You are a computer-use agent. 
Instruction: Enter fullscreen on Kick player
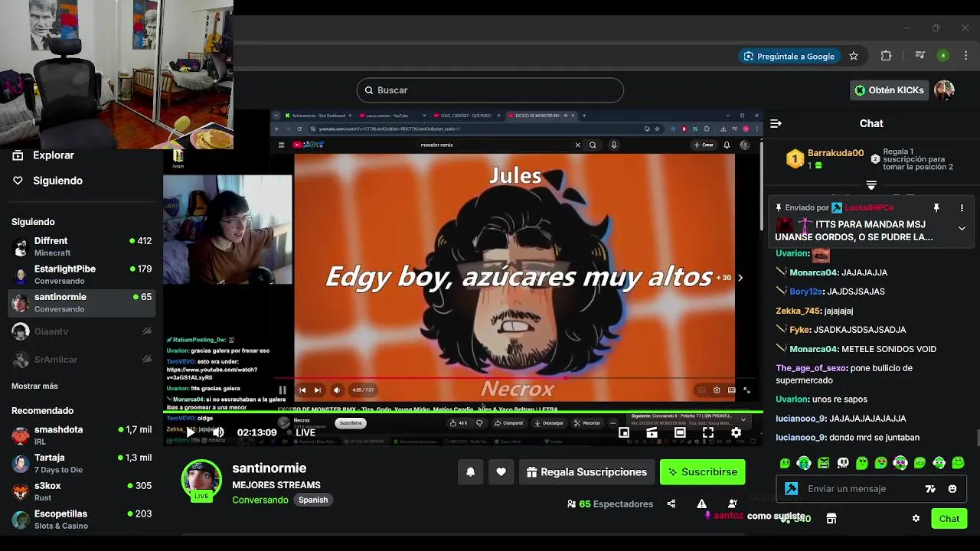708,432
